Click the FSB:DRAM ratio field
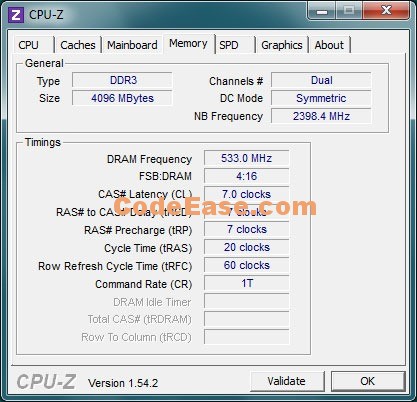The image size is (417, 402). pyautogui.click(x=247, y=176)
